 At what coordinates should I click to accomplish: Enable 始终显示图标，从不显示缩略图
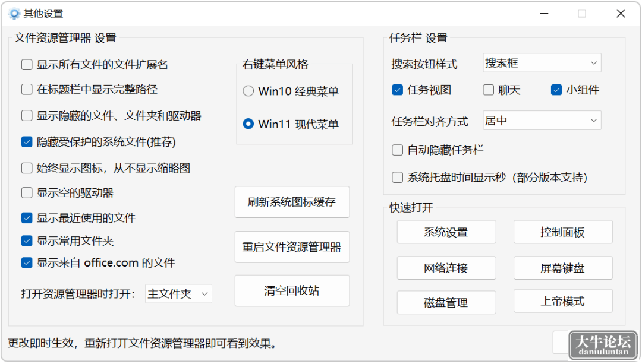pos(27,168)
